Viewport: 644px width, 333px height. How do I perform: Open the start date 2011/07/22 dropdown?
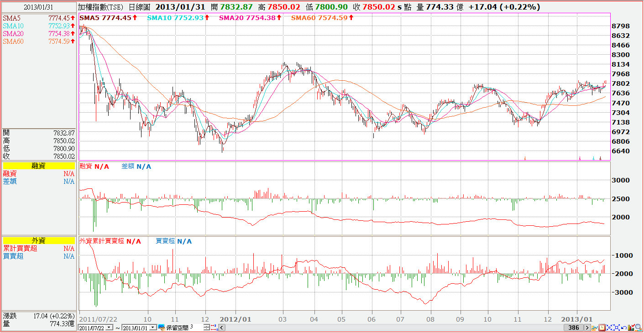point(109,328)
